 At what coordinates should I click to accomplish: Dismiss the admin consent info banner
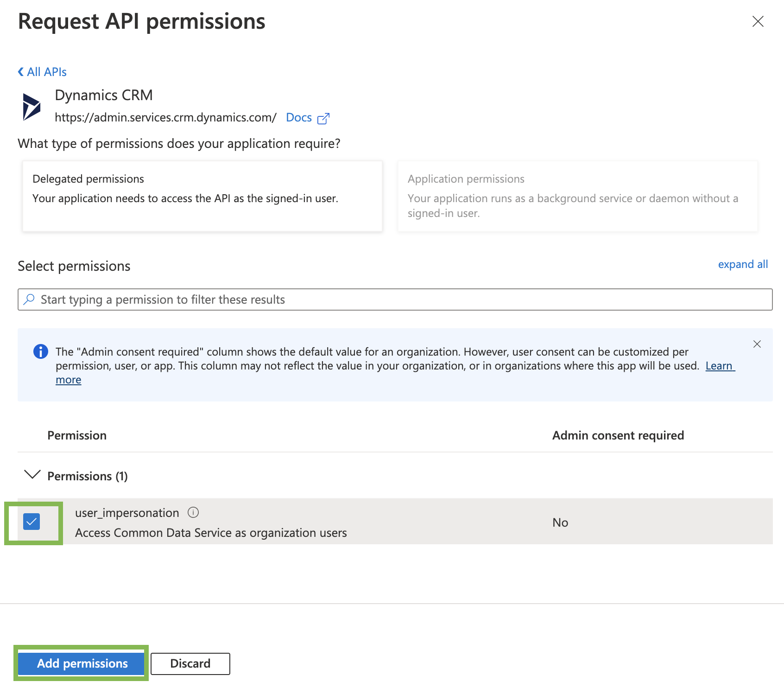pyautogui.click(x=757, y=344)
